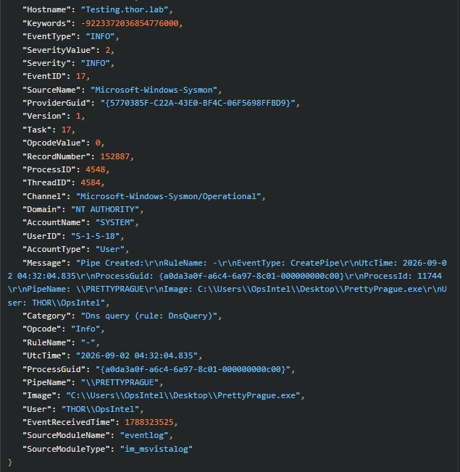Select the UtcTime field value
The image size is (460, 472).
[137, 356]
